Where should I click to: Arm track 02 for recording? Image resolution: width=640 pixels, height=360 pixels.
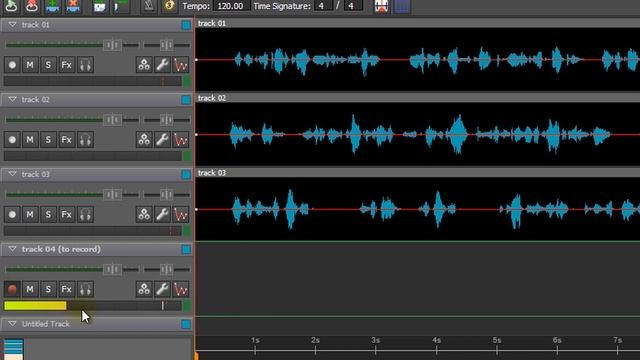point(12,140)
